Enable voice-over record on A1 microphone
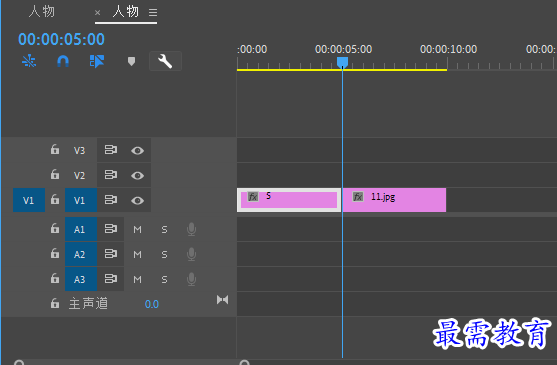The height and width of the screenshot is (365, 557). pyautogui.click(x=191, y=229)
